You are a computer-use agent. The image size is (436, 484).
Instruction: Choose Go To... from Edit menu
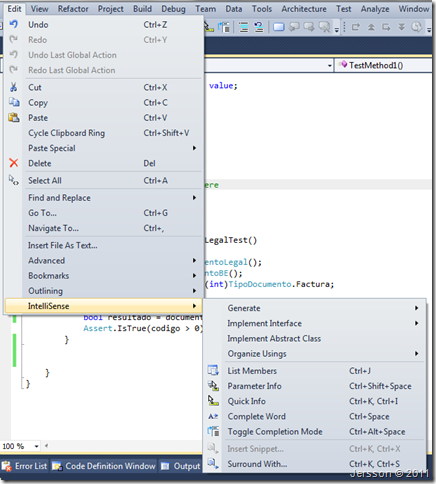coord(104,213)
